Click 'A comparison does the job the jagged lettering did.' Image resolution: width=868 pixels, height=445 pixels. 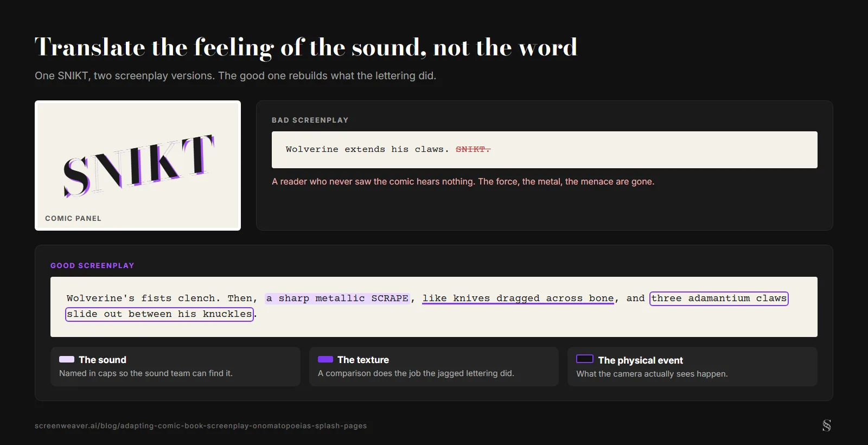tap(416, 373)
